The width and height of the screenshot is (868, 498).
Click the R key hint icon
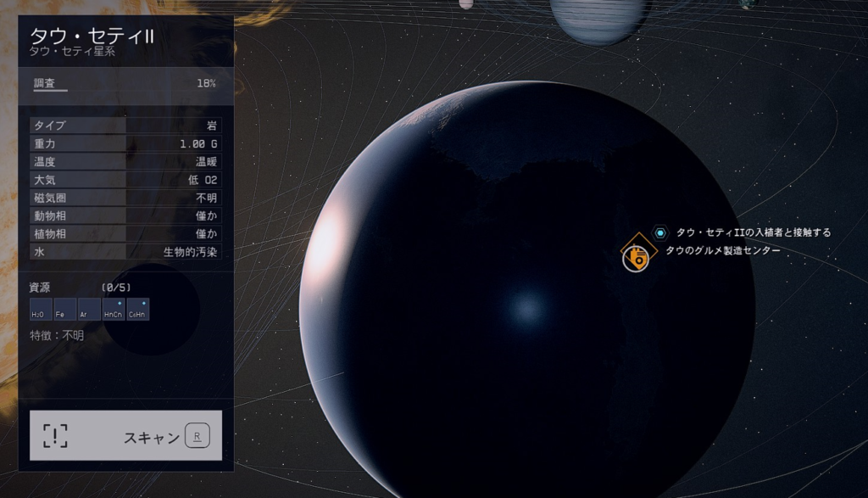197,436
